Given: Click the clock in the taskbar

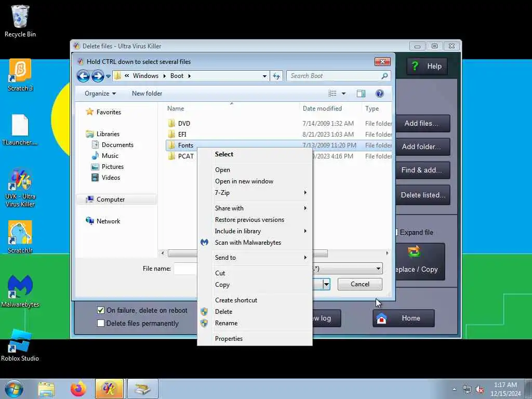Looking at the screenshot, I should point(505,389).
